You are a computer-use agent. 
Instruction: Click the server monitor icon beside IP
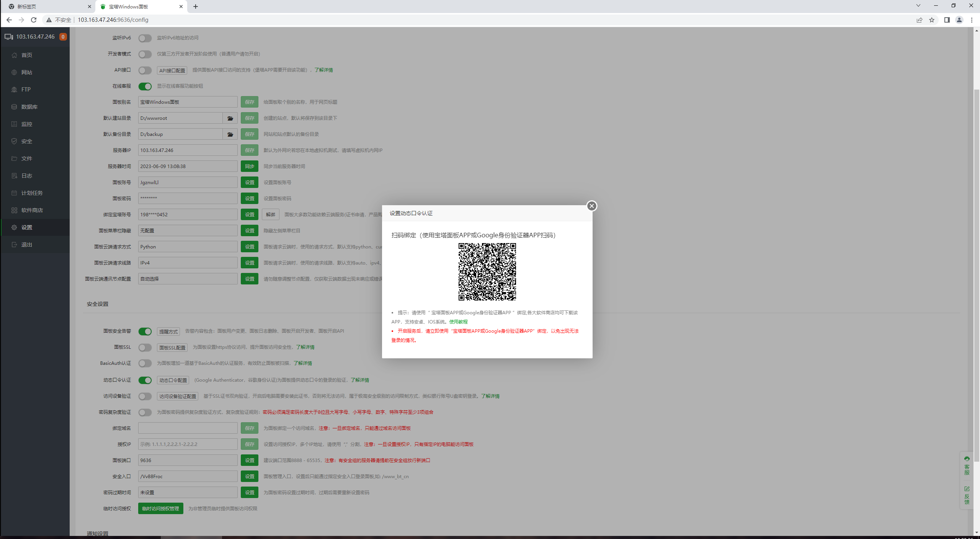click(x=9, y=37)
